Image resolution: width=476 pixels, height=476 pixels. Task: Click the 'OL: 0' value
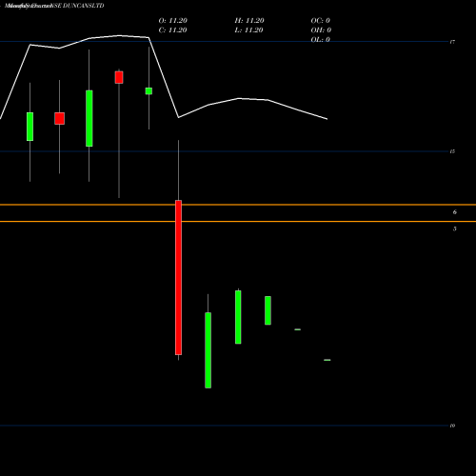(x=321, y=40)
